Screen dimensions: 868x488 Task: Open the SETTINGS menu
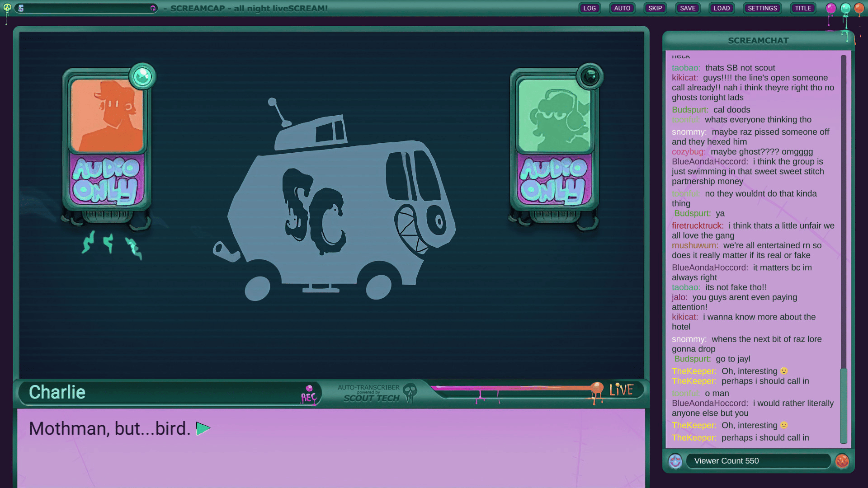(x=762, y=8)
